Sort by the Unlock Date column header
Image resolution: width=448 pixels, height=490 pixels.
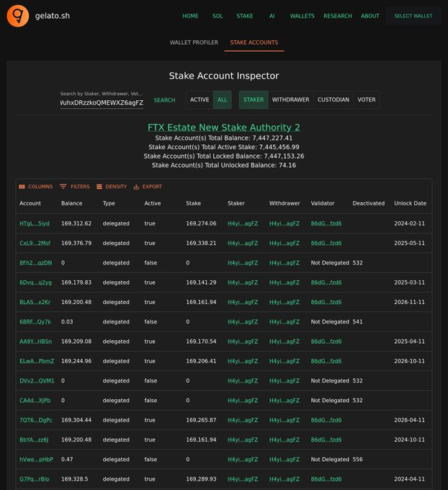point(410,203)
